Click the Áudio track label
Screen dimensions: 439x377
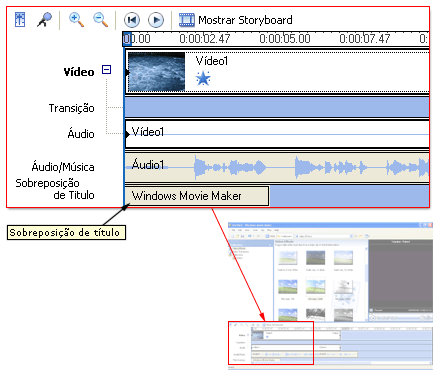(81, 134)
